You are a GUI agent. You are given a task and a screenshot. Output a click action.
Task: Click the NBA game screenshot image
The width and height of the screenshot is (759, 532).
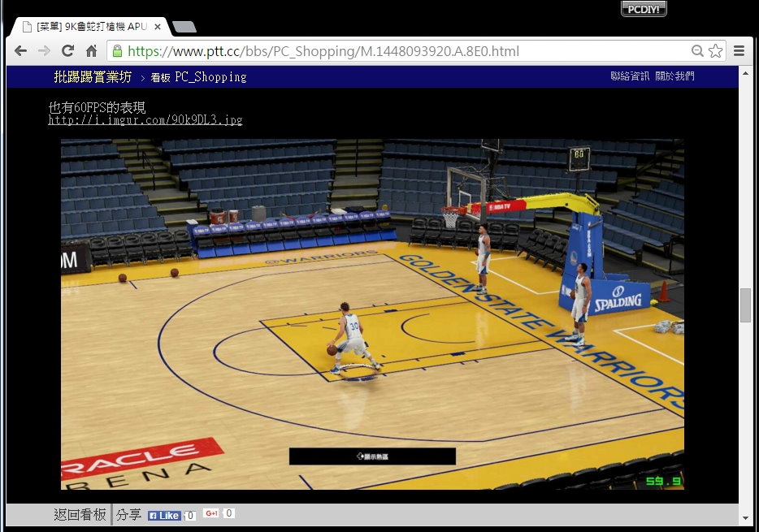click(372, 314)
